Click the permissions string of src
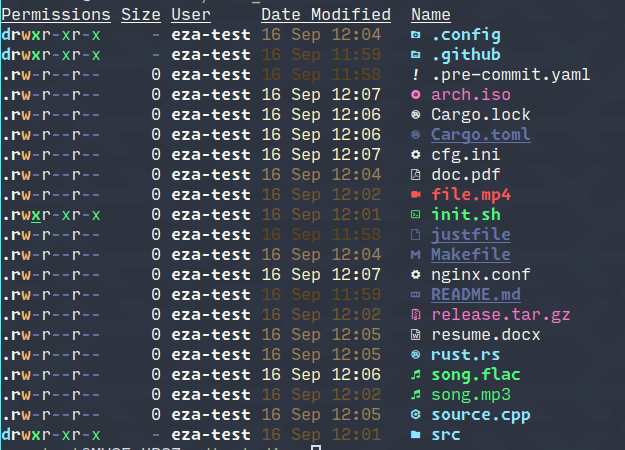 pyautogui.click(x=51, y=434)
